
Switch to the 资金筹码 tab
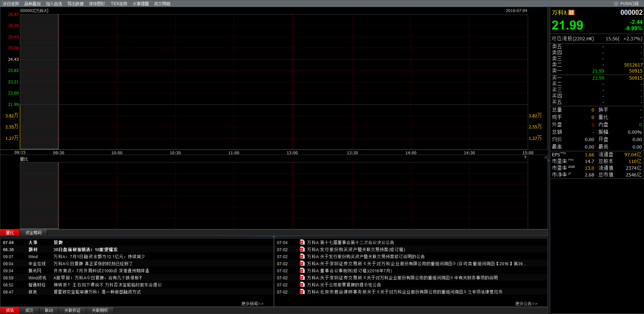34,232
